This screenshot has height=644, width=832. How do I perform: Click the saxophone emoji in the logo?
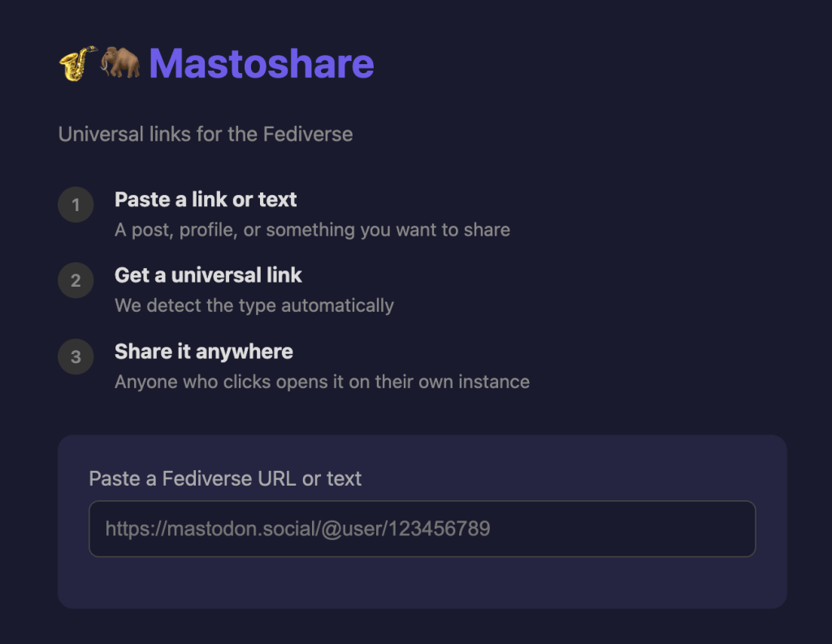(77, 63)
